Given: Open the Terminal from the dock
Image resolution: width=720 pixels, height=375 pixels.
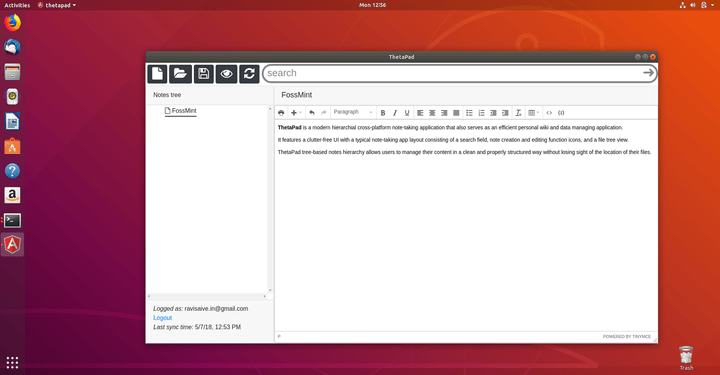Looking at the screenshot, I should (12, 220).
